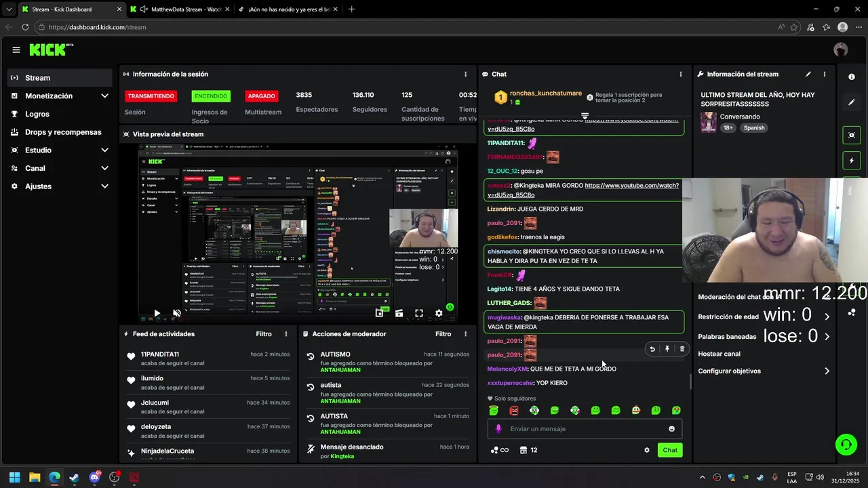Open Logros in the sidebar
This screenshot has width=868, height=488.
click(60, 114)
